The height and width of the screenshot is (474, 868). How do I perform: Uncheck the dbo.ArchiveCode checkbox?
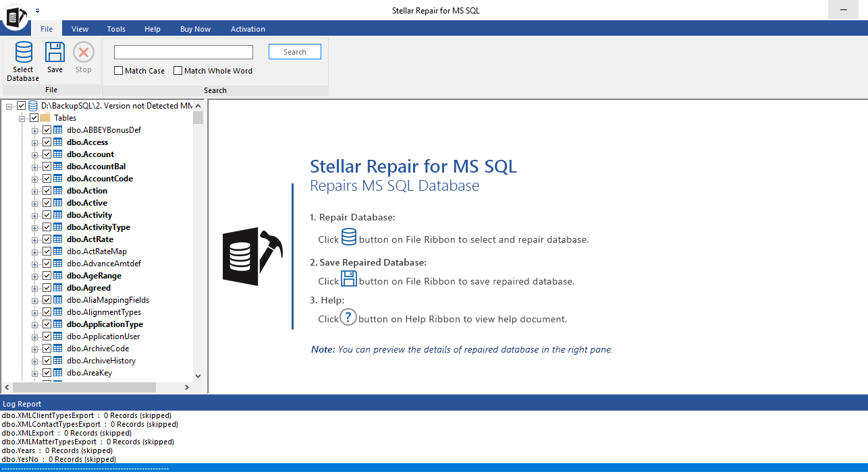(47, 349)
